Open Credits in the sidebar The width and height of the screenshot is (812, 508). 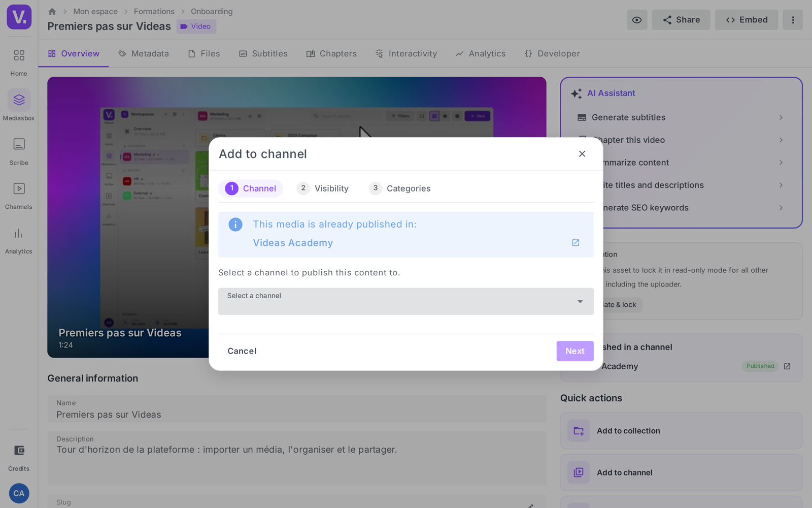[x=19, y=457]
